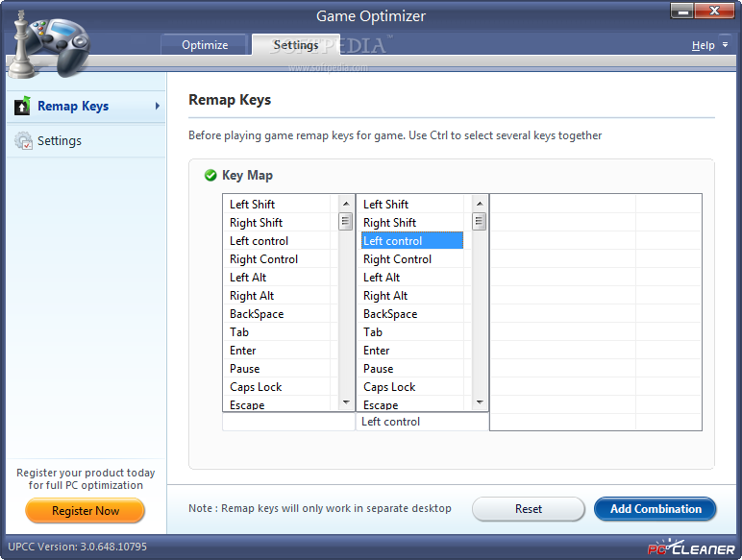Switch to the Optimize tab
742x560 pixels.
tap(205, 45)
